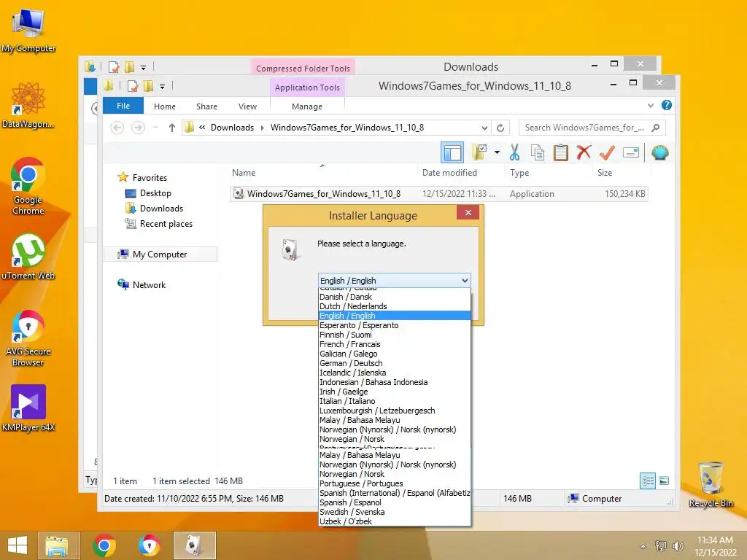Click the Cut scissors toolbar icon
Screen dimensions: 747x560
pyautogui.click(x=514, y=153)
